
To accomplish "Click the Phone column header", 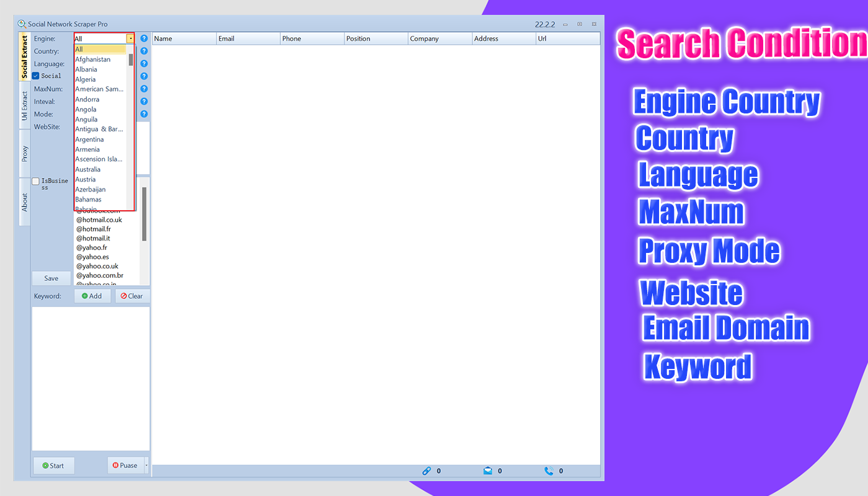I will coord(312,38).
